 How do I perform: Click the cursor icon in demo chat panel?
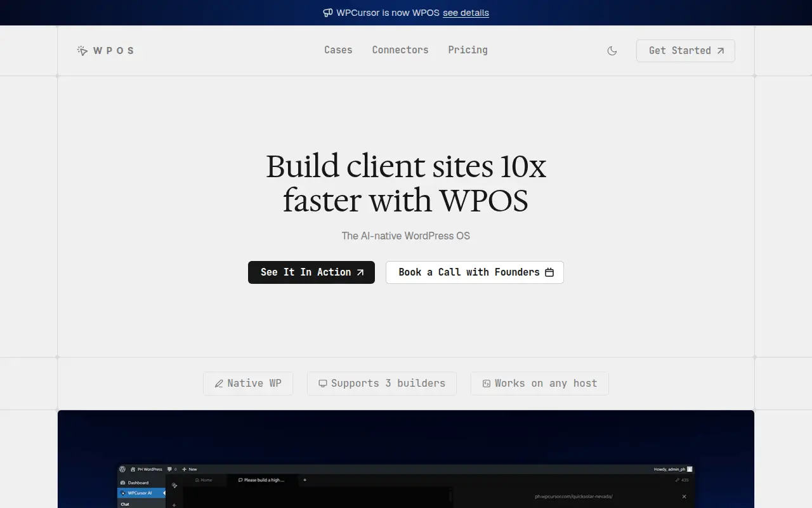tap(174, 485)
